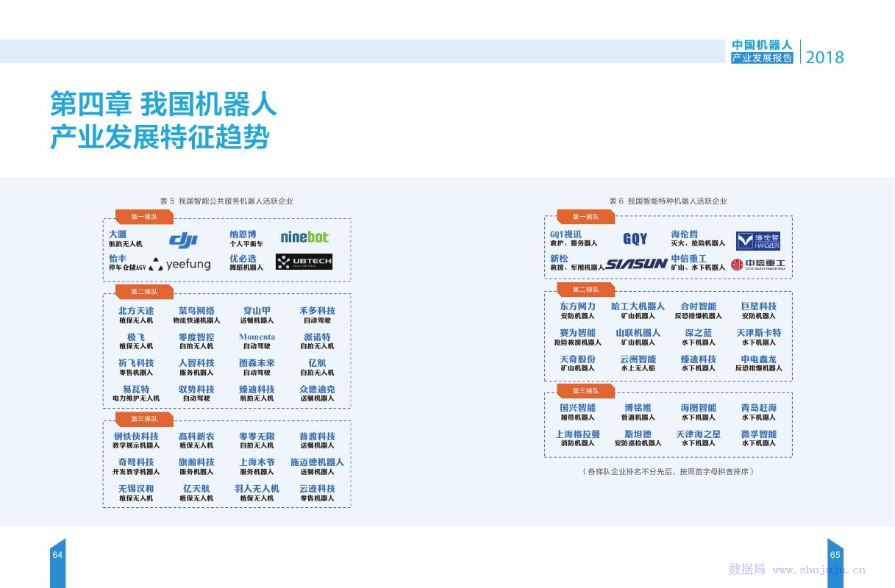The image size is (895, 588).
Task: Click the 表 6 我国智能特种机器人活跃企业 caption
Action: 668,201
